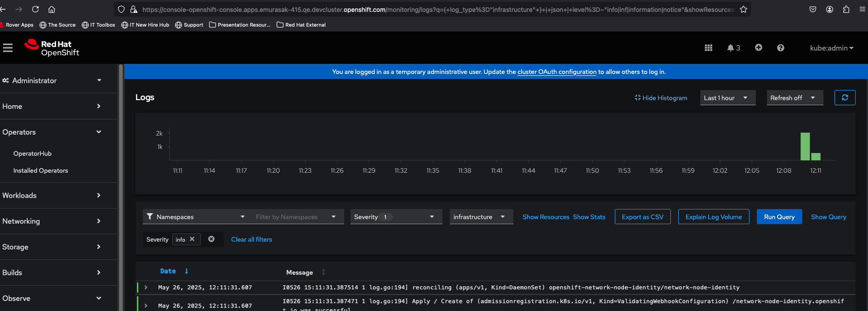
Task: Open the help question mark menu
Action: tap(780, 48)
